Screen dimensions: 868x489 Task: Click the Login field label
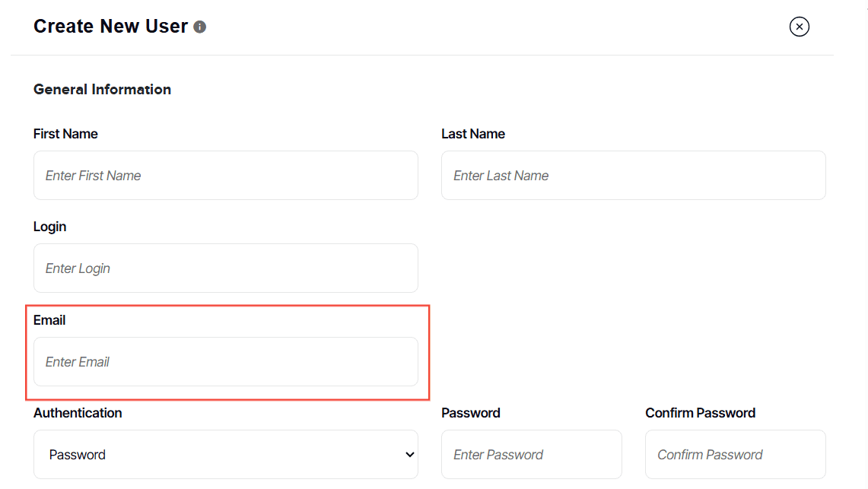pos(50,227)
